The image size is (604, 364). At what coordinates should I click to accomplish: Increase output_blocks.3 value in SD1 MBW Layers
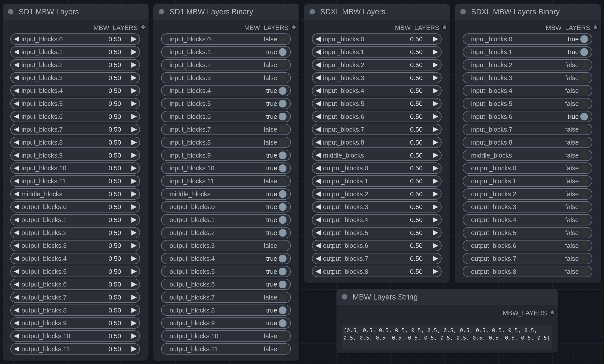click(134, 246)
